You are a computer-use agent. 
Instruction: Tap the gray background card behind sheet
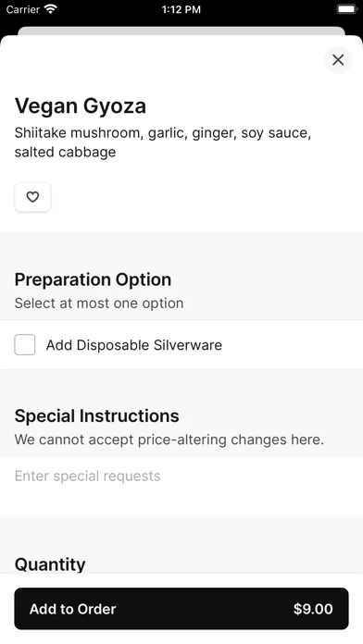181,31
